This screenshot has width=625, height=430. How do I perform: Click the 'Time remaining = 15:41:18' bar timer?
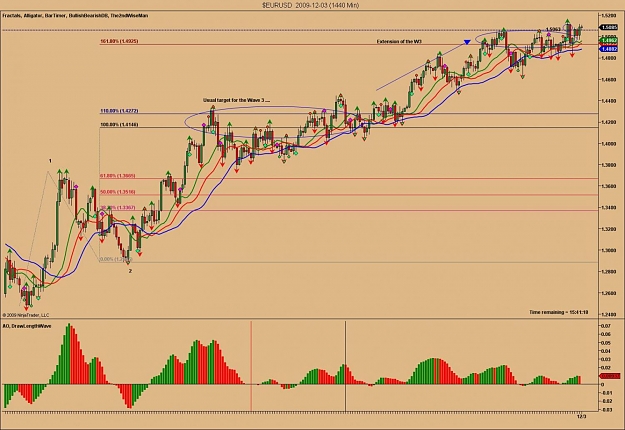(x=559, y=312)
